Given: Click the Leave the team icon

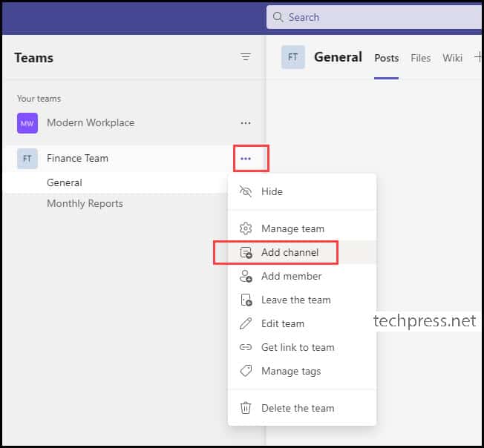Looking at the screenshot, I should pyautogui.click(x=246, y=300).
